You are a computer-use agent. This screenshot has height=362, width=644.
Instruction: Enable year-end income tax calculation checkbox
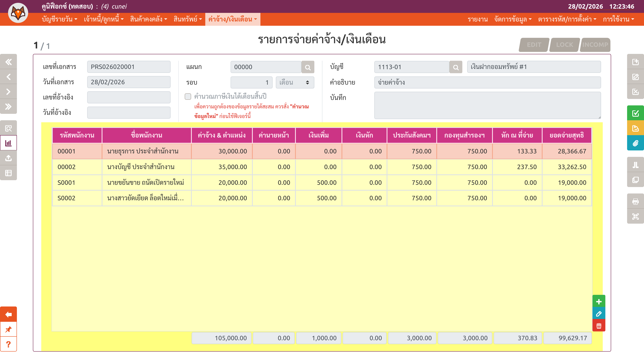click(x=188, y=97)
